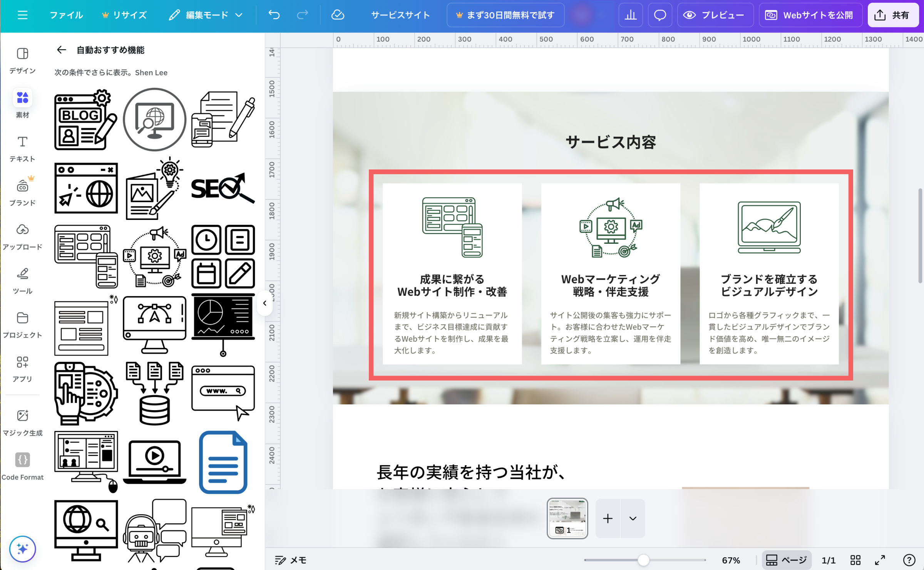Select the digital marketing megaphone icon
The width and height of the screenshot is (924, 570).
[x=154, y=256]
